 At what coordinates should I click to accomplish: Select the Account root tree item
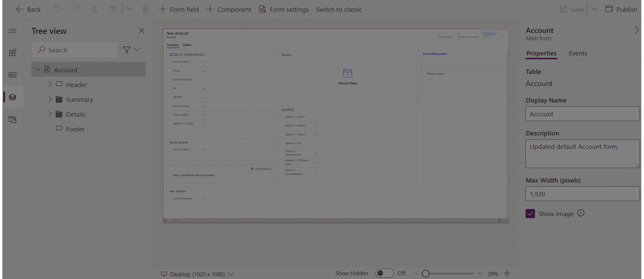(x=88, y=70)
